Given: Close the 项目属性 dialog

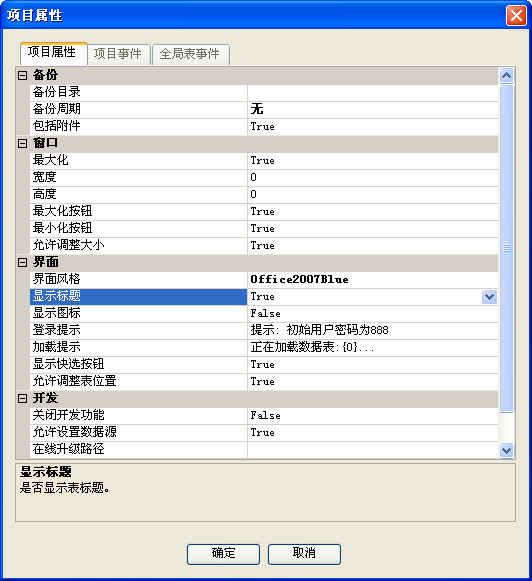Looking at the screenshot, I should (x=516, y=16).
